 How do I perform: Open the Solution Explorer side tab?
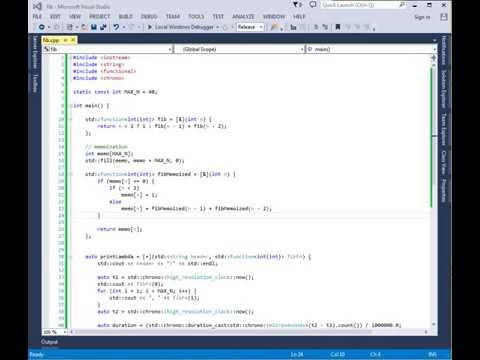(444, 89)
